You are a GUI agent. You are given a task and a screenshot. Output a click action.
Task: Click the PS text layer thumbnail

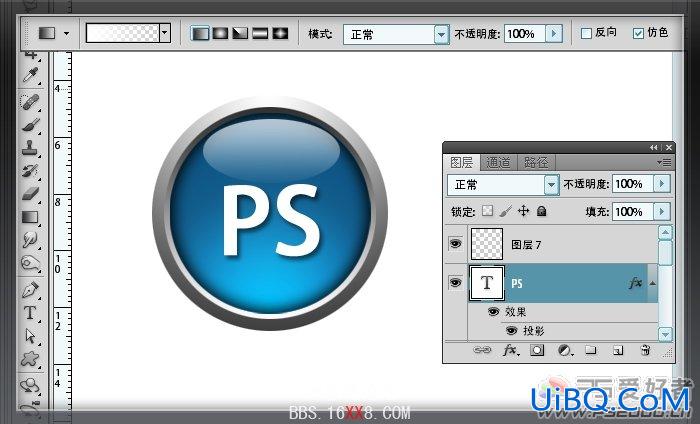click(x=487, y=283)
